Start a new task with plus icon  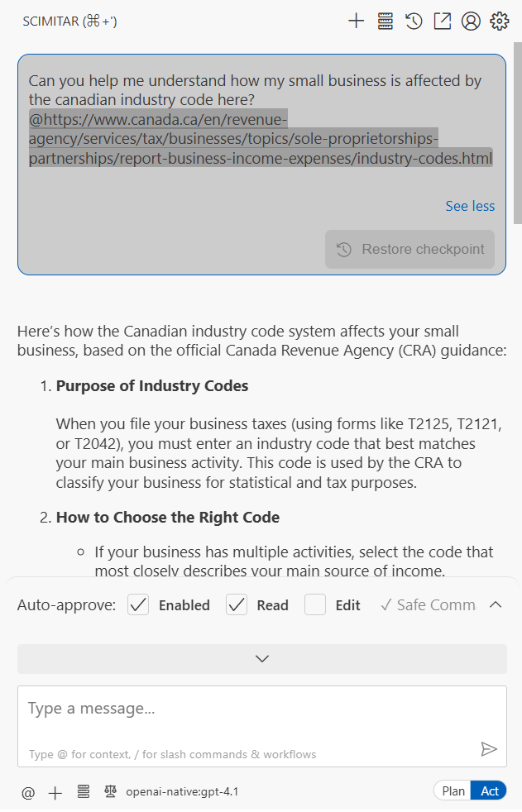pos(357,21)
